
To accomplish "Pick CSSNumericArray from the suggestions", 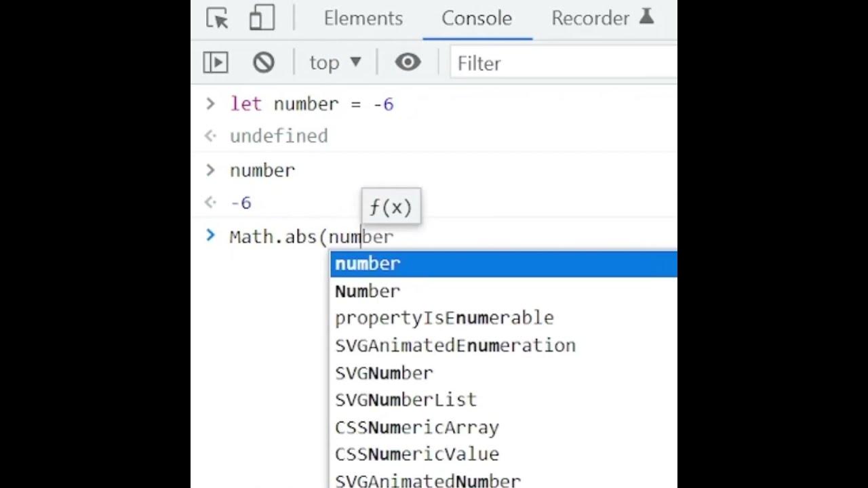I will [416, 428].
